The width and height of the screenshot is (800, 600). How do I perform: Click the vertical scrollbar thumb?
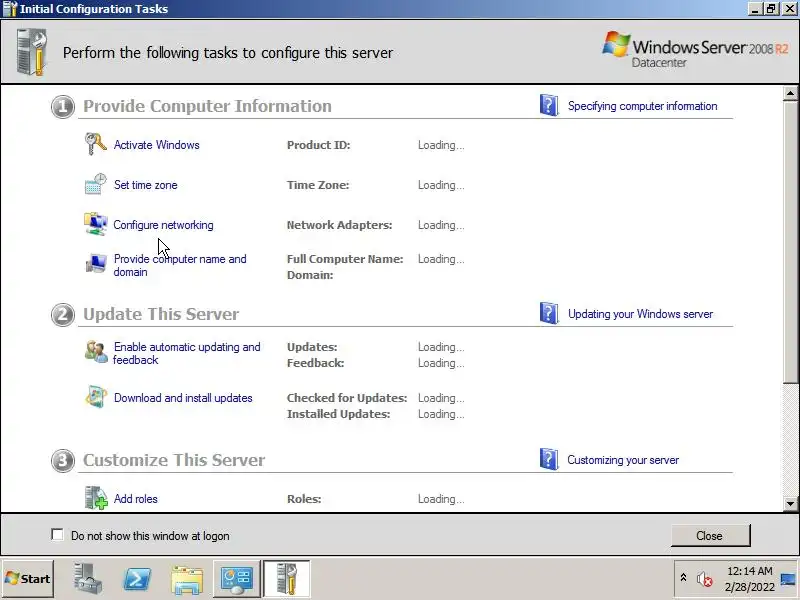pos(790,241)
